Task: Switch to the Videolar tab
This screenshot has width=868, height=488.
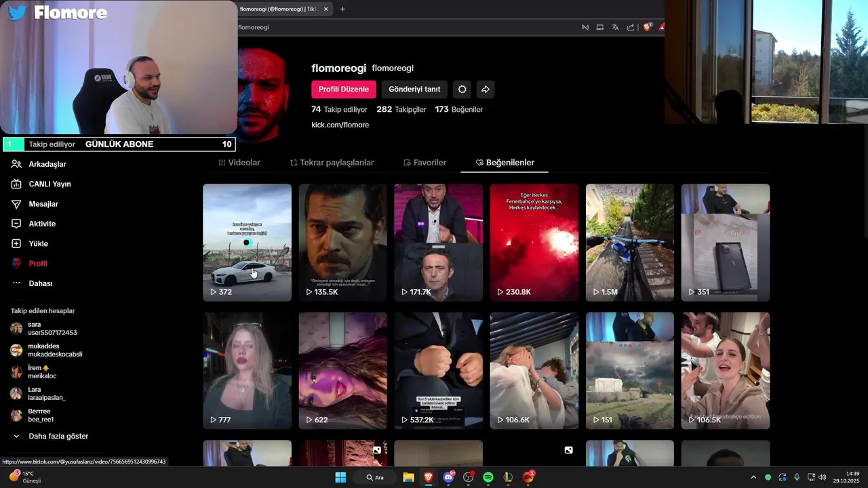Action: [x=239, y=163]
